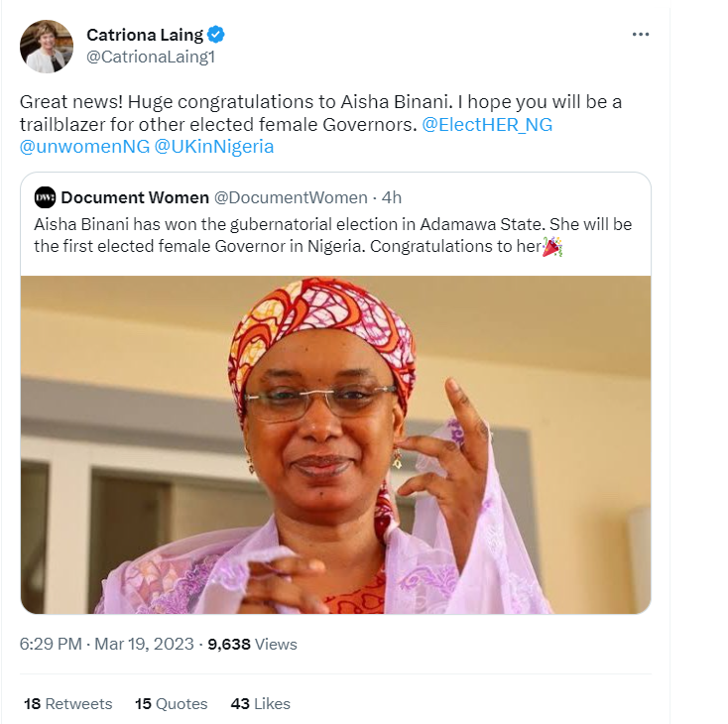Open the Document Women quoted account name
This screenshot has height=724, width=728.
(135, 197)
